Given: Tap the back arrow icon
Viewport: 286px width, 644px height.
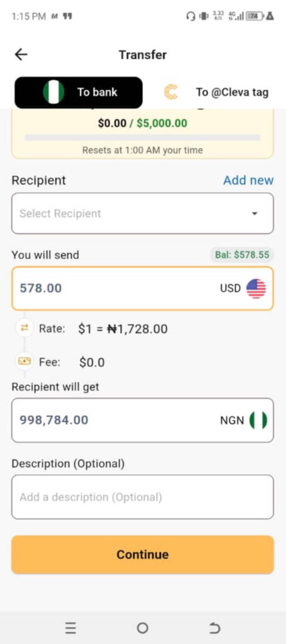Looking at the screenshot, I should coord(21,55).
